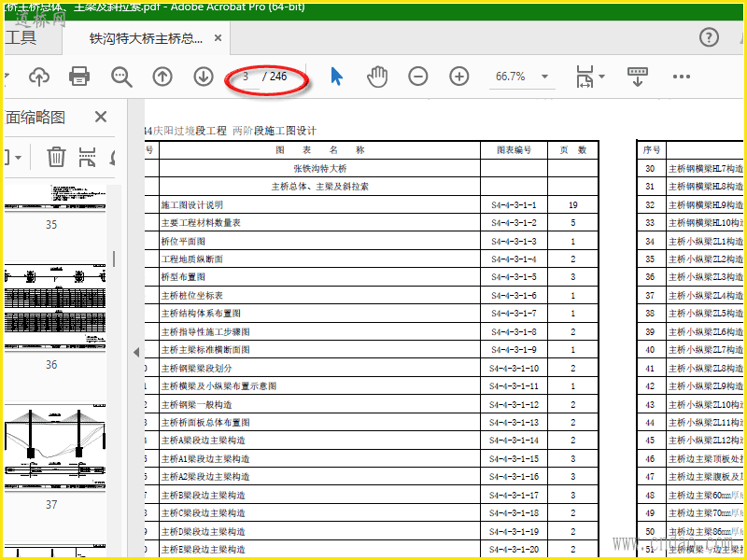
Task: Click the 主桥横梁及小纵梁布置示意图 row text
Action: pos(218,385)
